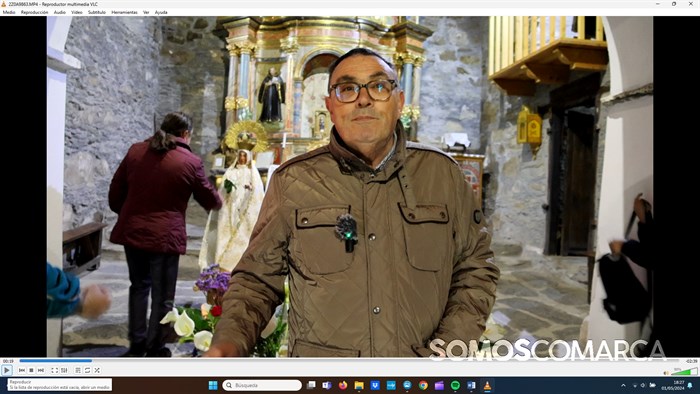
Task: Open the Vídeo menu
Action: (77, 12)
